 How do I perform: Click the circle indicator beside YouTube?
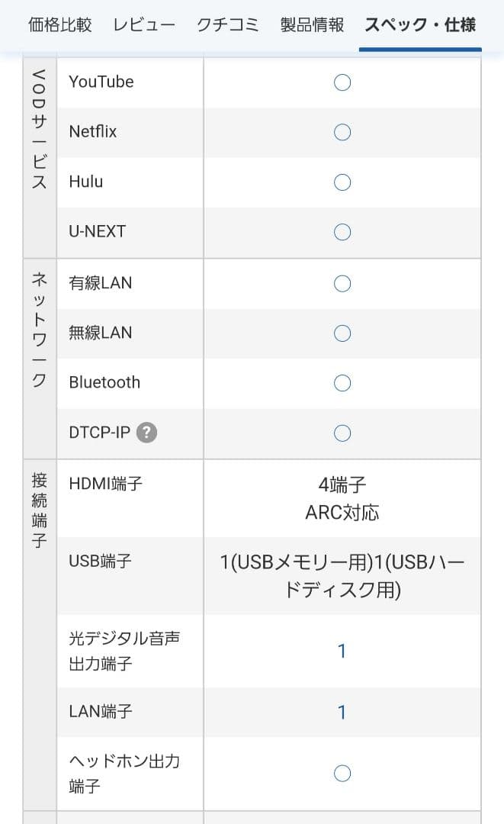pyautogui.click(x=342, y=82)
